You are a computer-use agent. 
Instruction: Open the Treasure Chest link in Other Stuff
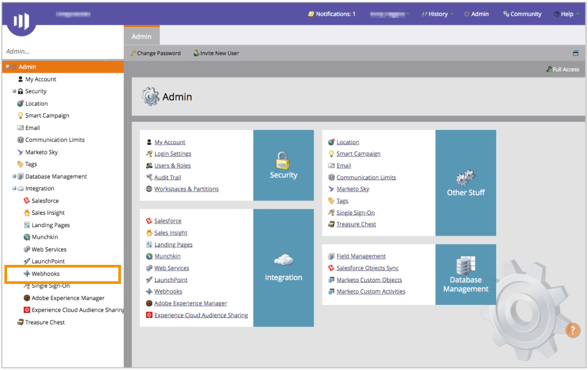tap(356, 224)
